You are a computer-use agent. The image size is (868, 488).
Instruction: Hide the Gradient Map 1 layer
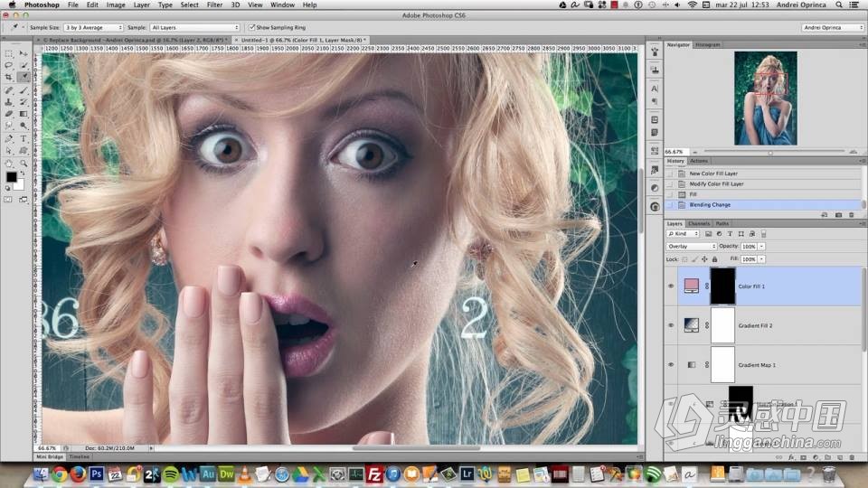[x=671, y=364]
